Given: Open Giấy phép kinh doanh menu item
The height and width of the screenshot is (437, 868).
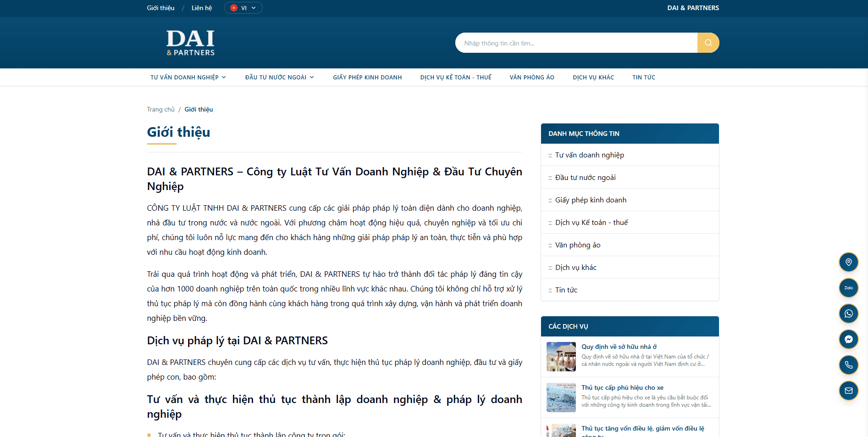Looking at the screenshot, I should (x=367, y=77).
